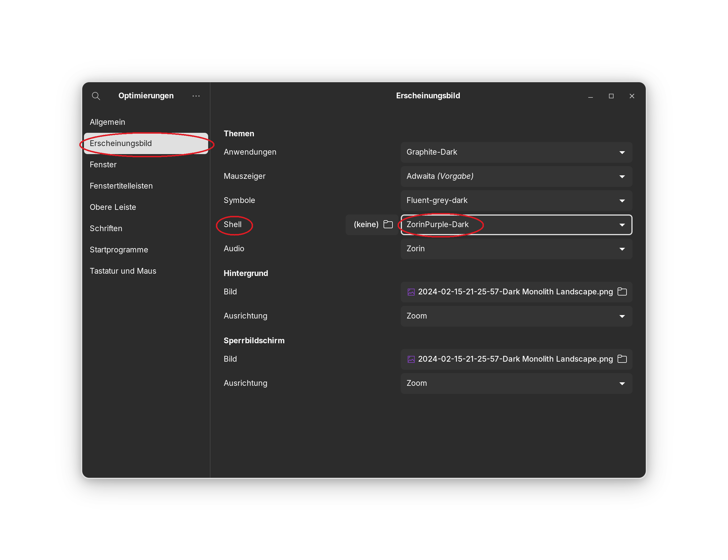Viewport: 728px width, 560px height.
Task: Click the (keine) shell theme button
Action: (x=366, y=224)
